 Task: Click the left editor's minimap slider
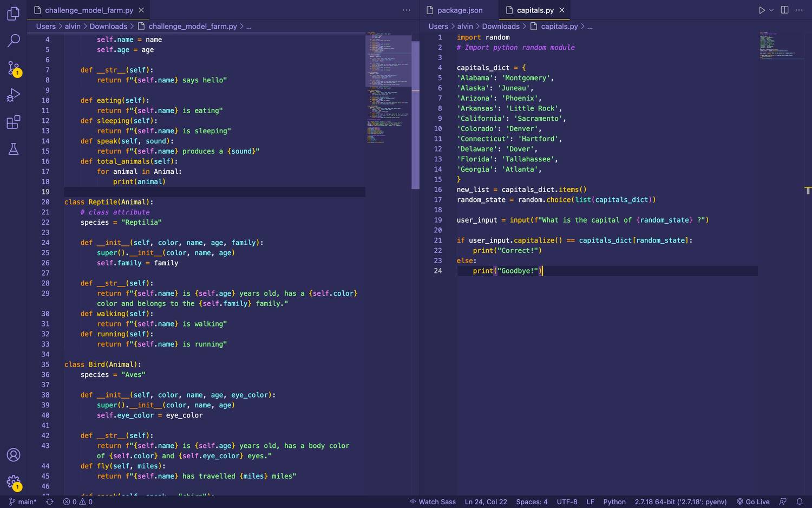click(389, 61)
